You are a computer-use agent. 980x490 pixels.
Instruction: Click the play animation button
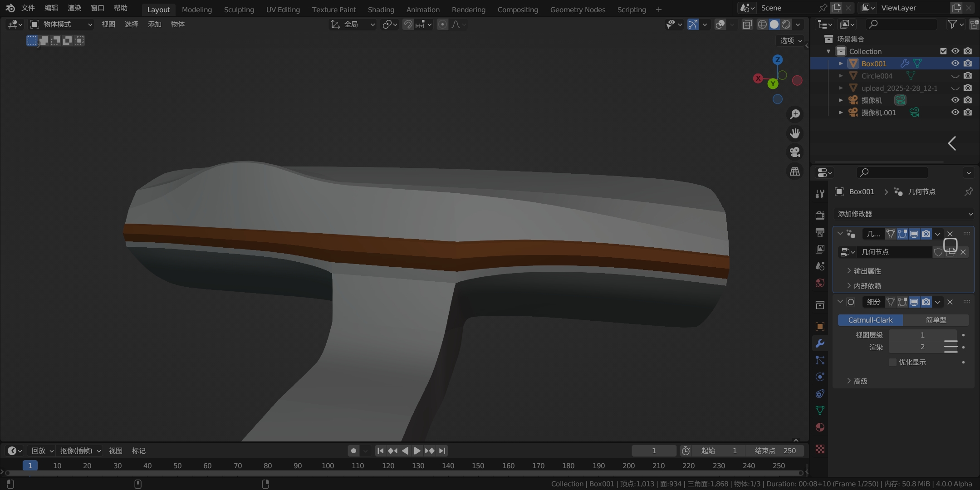[417, 451]
